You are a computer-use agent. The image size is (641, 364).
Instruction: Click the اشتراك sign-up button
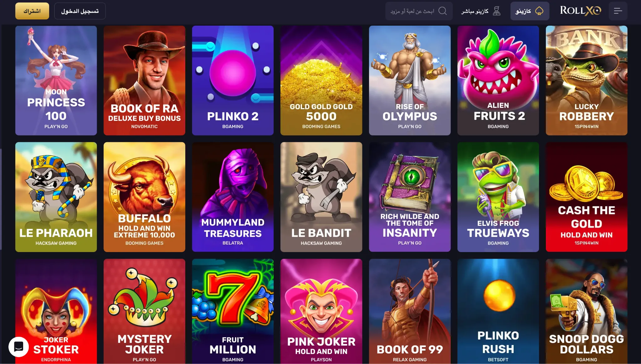[x=32, y=11]
